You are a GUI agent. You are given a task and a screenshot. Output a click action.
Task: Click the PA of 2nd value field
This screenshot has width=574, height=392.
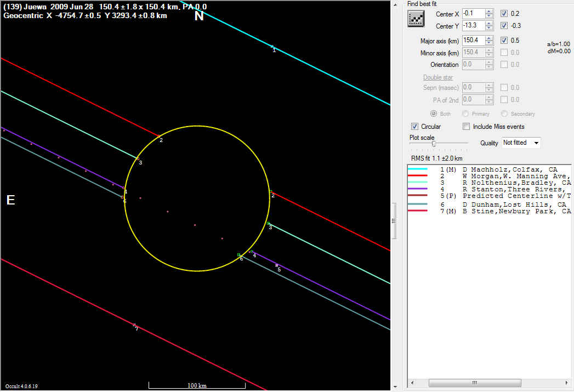point(474,100)
